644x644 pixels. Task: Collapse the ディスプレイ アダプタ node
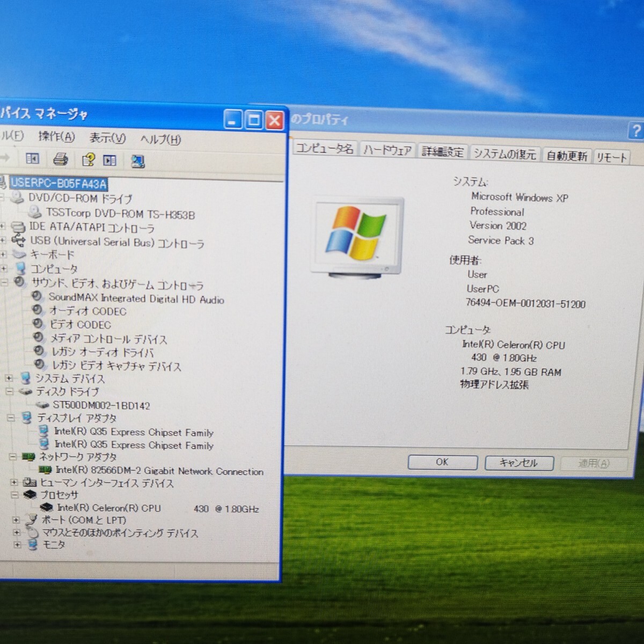click(x=11, y=418)
